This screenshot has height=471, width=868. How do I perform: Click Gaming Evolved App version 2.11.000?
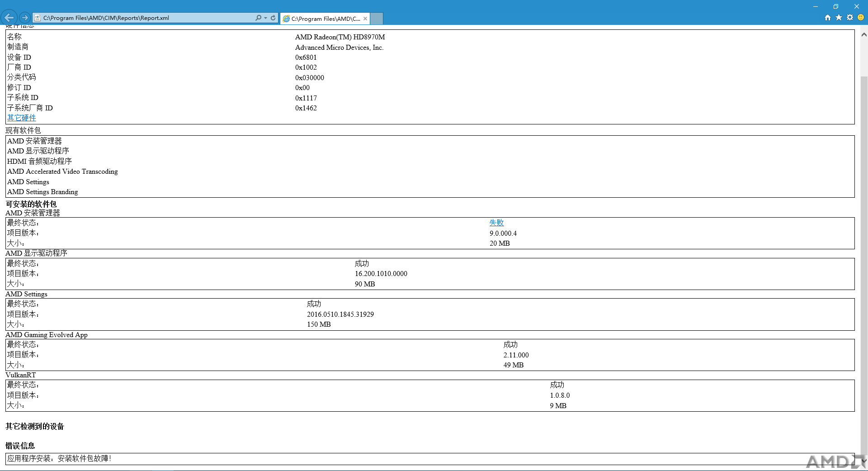click(516, 355)
